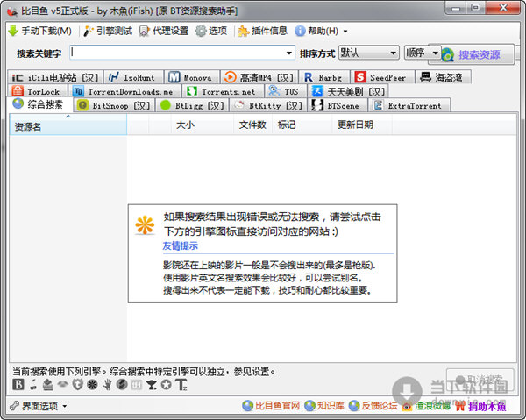Expand the arrow next to 帮助(H)
The image size is (526, 420).
pos(345,32)
